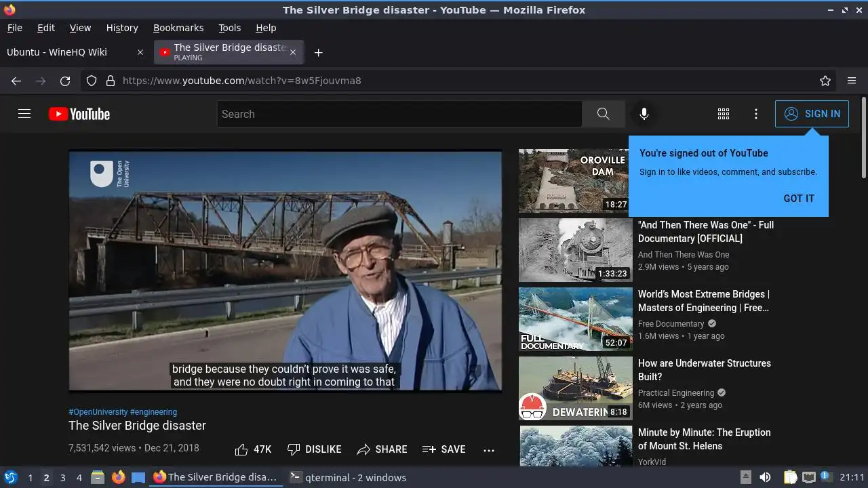Go back with Firefox back arrow

(16, 81)
